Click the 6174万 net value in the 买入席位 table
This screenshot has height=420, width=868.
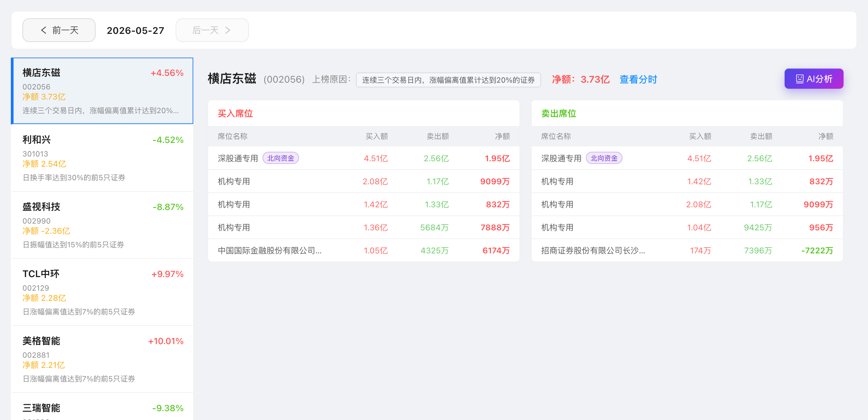[x=496, y=250]
